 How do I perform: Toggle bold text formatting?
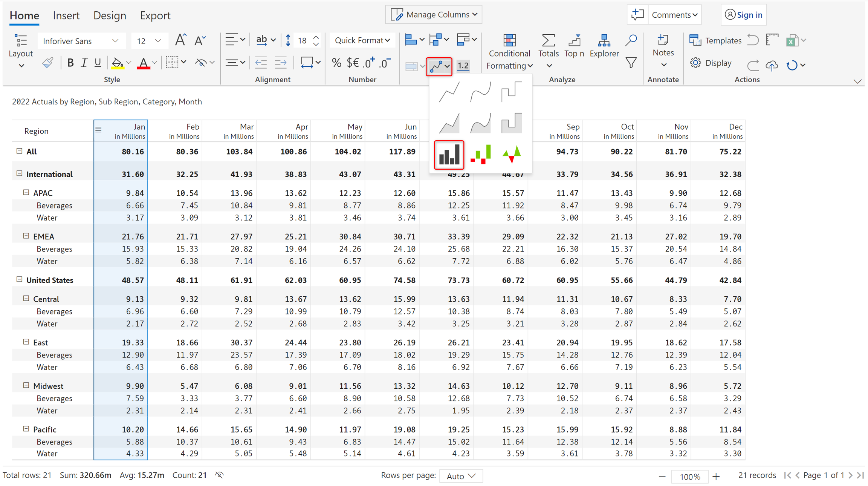pos(70,63)
